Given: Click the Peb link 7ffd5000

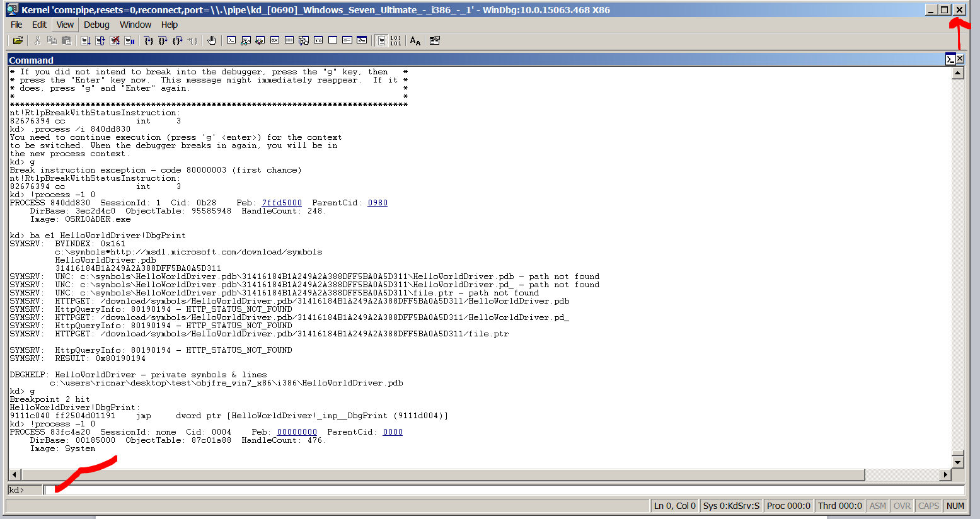Looking at the screenshot, I should click(x=282, y=203).
